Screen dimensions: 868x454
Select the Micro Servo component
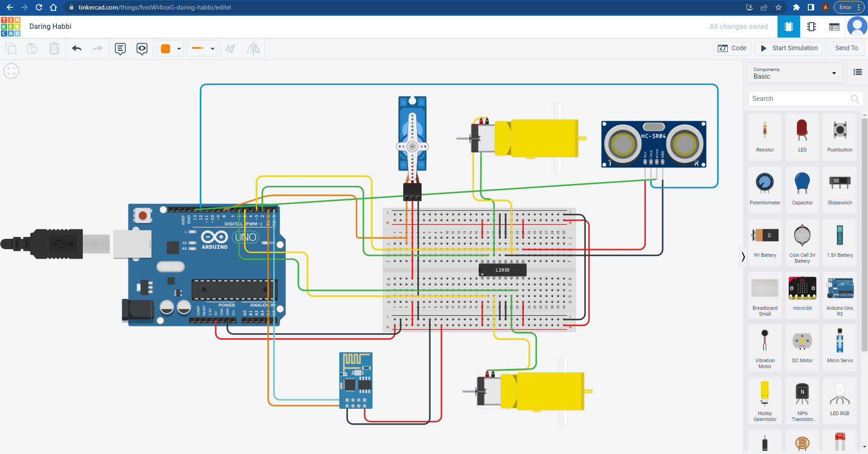point(840,348)
